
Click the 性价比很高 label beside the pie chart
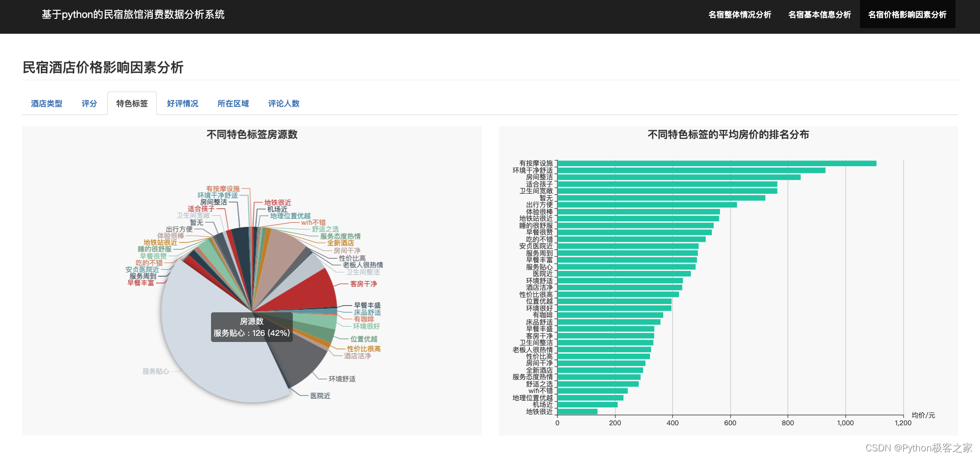(364, 349)
